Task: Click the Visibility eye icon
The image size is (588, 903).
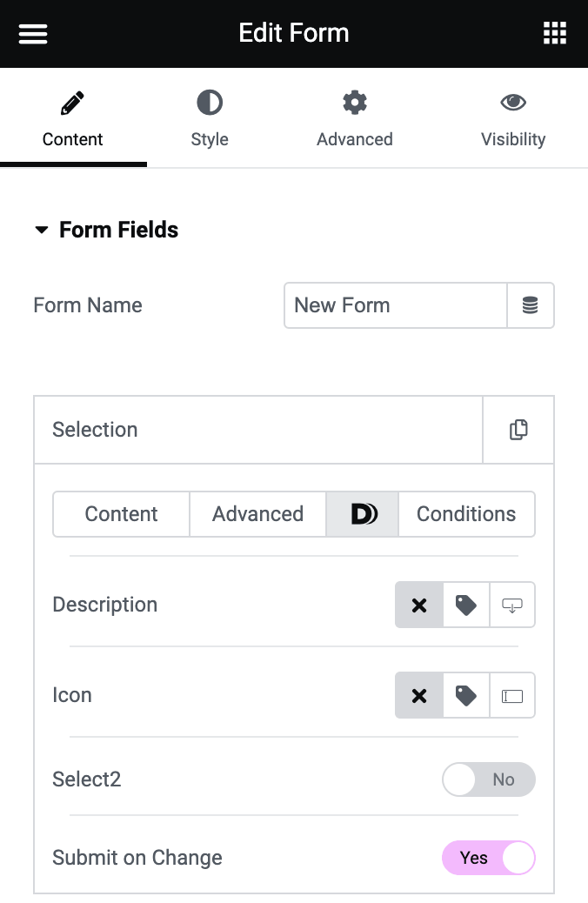Action: click(513, 102)
